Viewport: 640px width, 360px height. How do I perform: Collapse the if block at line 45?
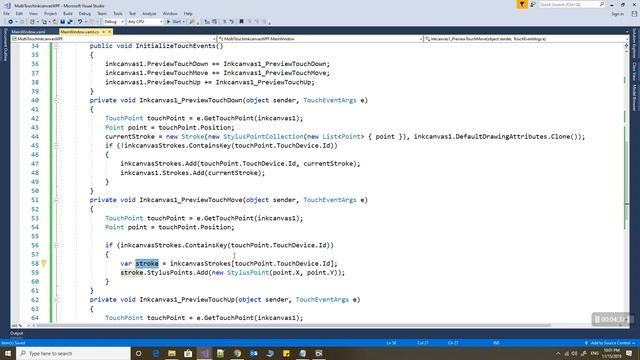(x=56, y=145)
